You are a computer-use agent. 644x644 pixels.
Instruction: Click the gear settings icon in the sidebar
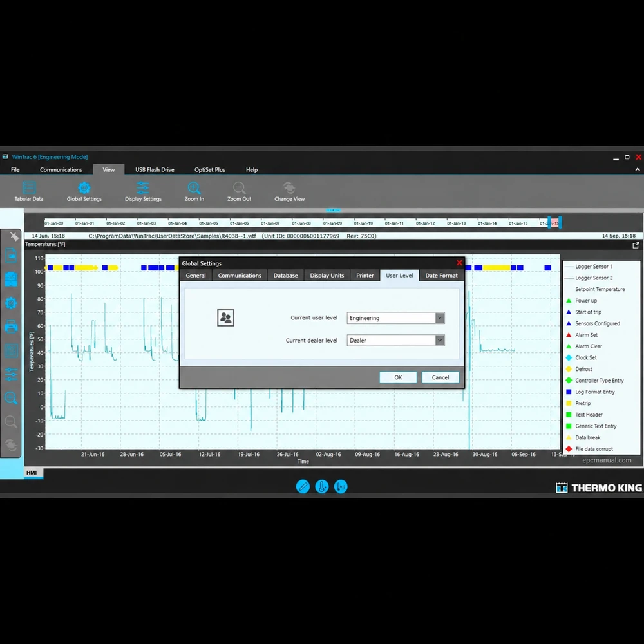pyautogui.click(x=11, y=303)
